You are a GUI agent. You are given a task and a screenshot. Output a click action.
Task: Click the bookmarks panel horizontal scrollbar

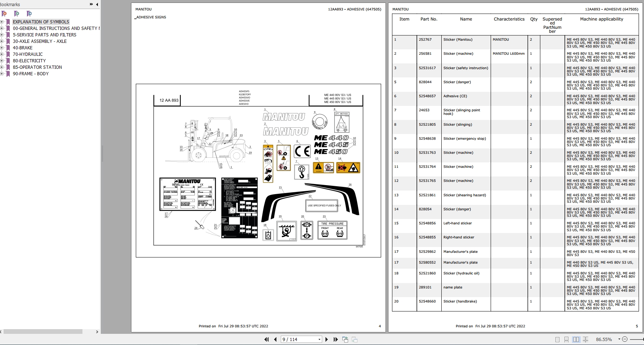click(x=43, y=332)
